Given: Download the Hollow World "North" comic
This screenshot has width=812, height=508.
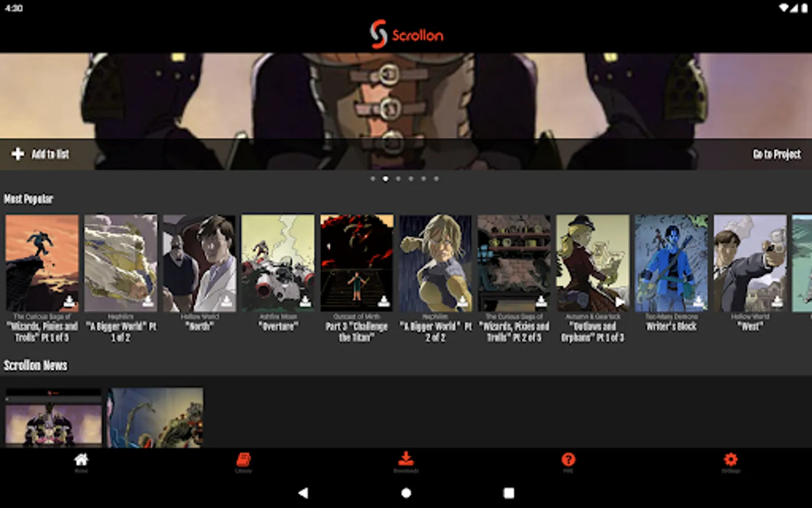Looking at the screenshot, I should click(226, 301).
